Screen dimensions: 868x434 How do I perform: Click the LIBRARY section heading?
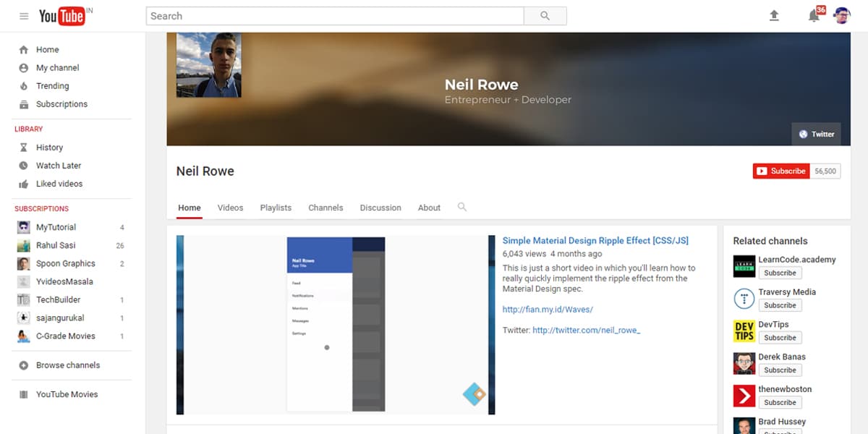29,129
